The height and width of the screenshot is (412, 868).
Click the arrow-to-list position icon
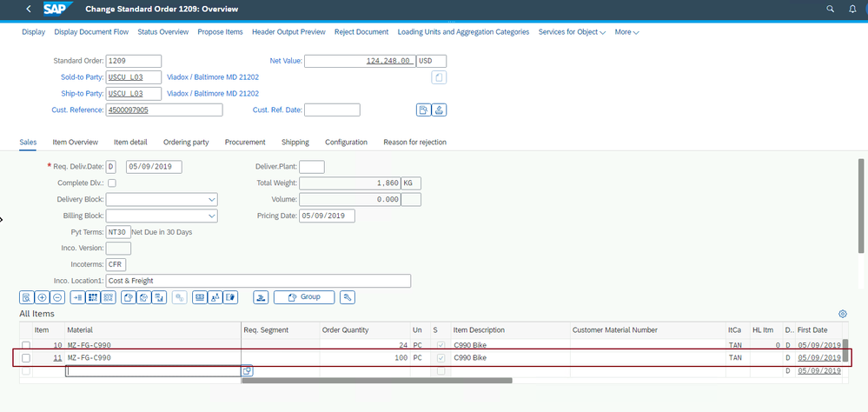77,297
